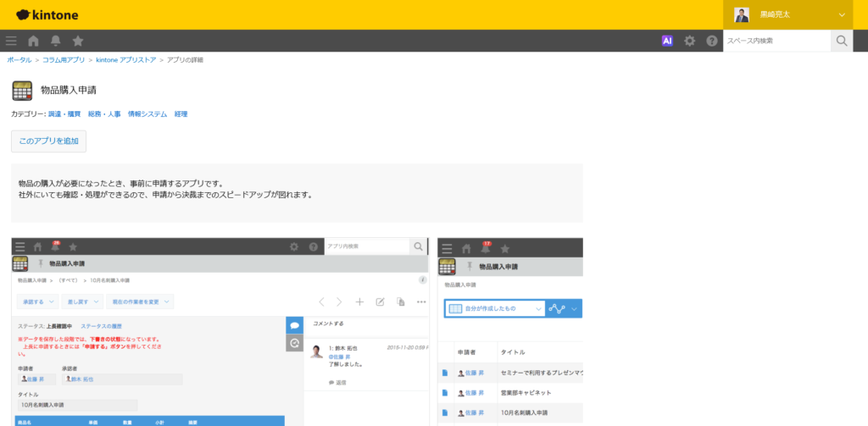Go to ポータル breadcrumb link

tap(19, 60)
